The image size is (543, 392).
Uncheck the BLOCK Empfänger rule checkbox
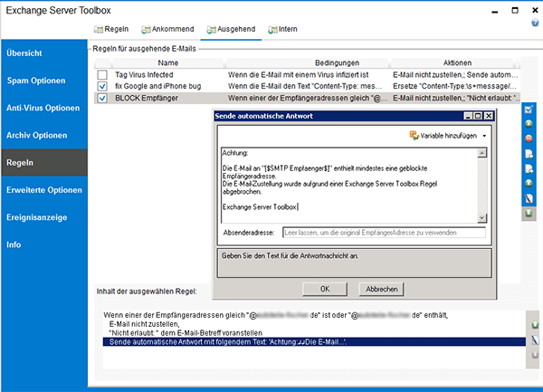(102, 98)
